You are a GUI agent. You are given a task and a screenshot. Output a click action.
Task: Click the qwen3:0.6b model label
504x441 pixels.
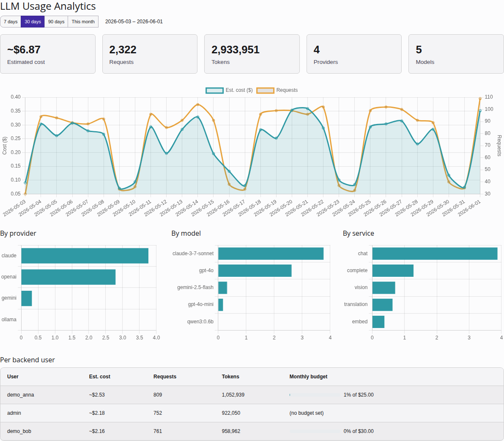click(200, 322)
